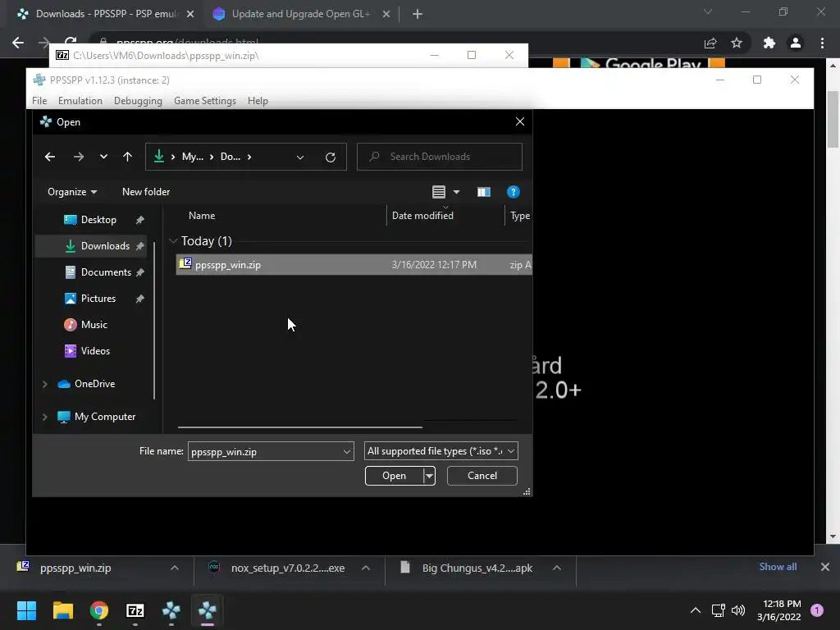
Task: Open File Explorer from taskbar
Action: coord(62,610)
